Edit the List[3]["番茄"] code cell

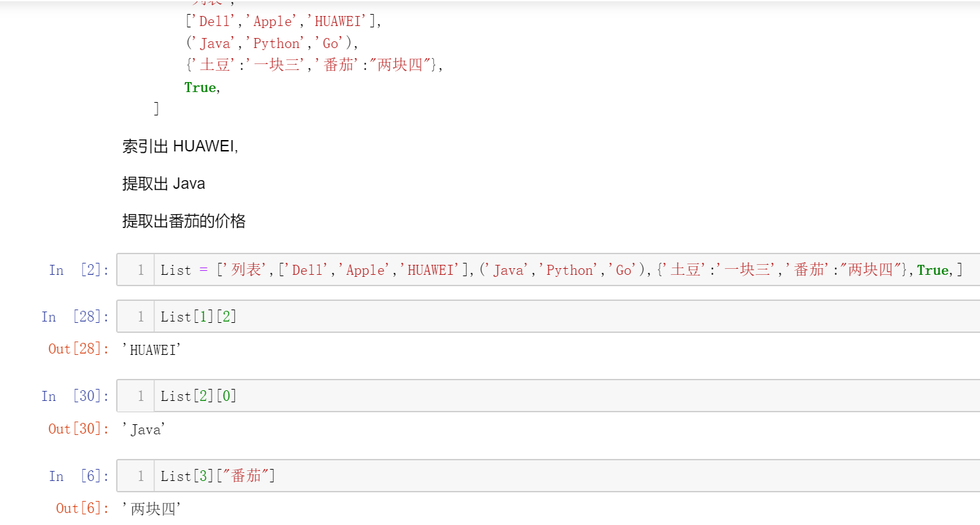(x=561, y=476)
